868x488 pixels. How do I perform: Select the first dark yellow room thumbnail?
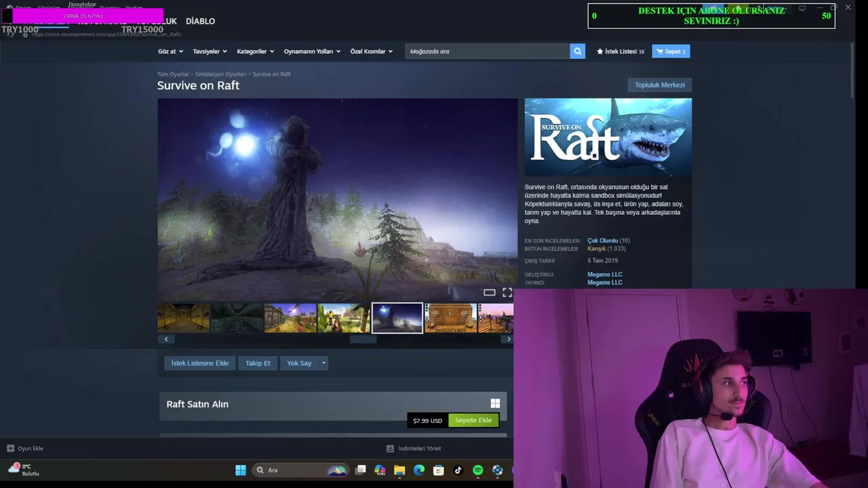click(184, 318)
